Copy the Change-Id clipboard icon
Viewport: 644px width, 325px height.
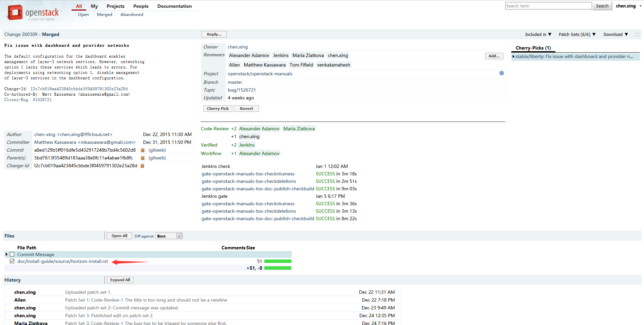tap(143, 166)
